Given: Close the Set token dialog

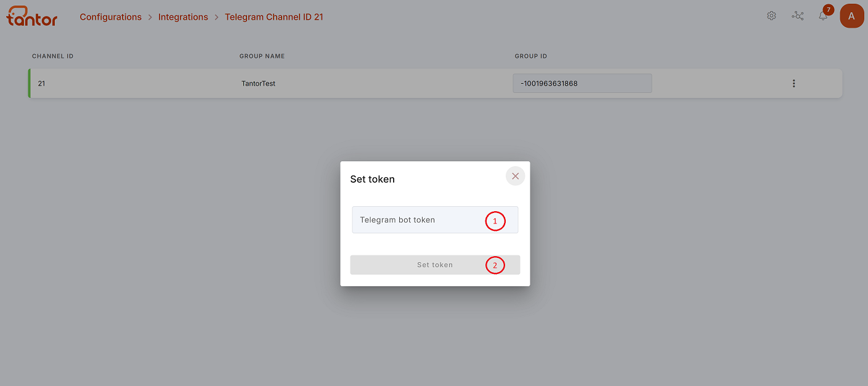Looking at the screenshot, I should coord(515,176).
